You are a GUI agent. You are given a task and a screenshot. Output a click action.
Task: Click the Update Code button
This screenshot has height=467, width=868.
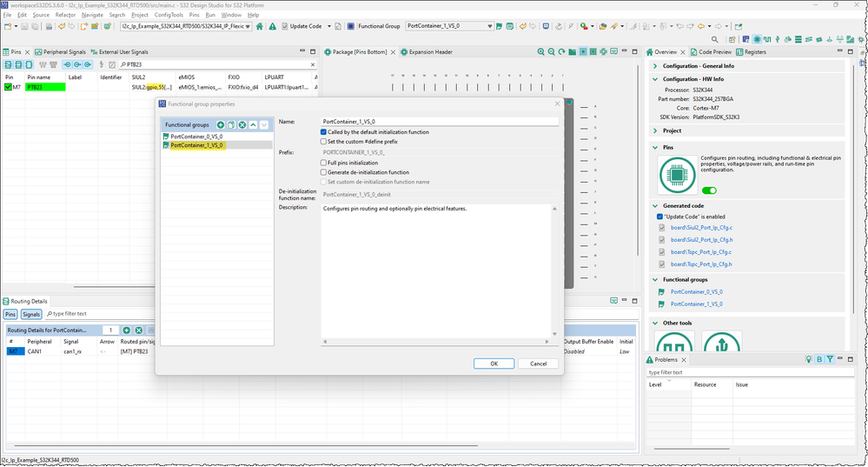pos(301,26)
